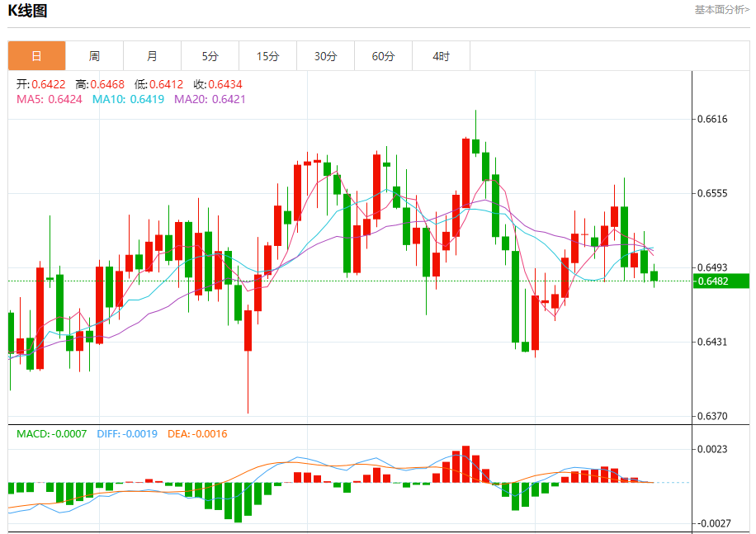This screenshot has height=534, width=756.
Task: Click the 0.6370 price axis label
Action: click(x=712, y=416)
